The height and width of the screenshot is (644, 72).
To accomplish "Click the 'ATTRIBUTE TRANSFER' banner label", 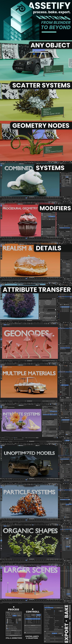I will tap(37, 290).
